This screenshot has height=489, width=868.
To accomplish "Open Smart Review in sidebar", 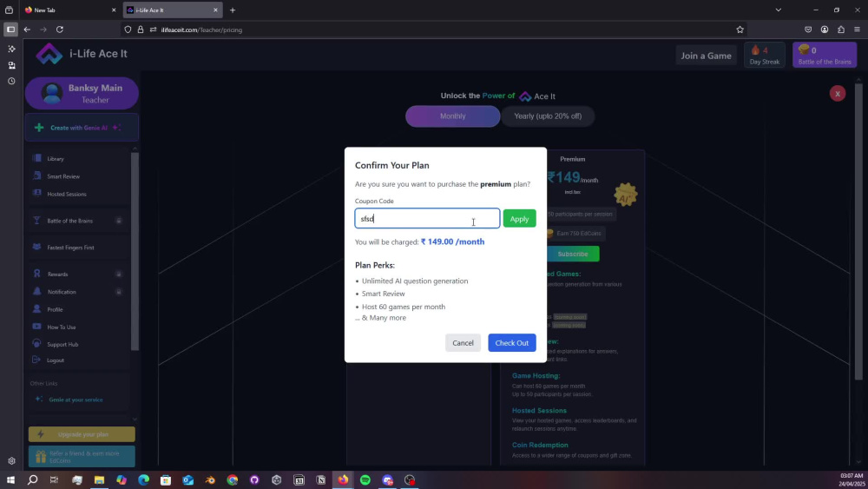I will [63, 176].
